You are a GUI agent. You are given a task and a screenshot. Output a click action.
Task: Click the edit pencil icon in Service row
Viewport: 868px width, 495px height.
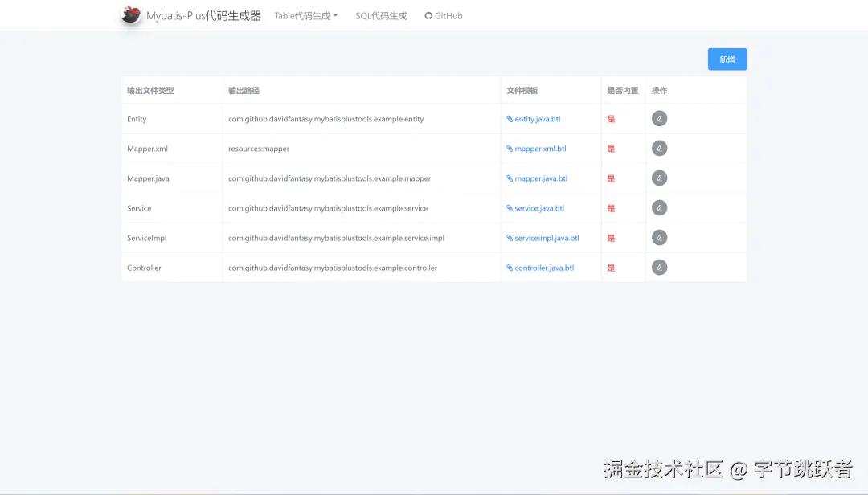(x=659, y=207)
